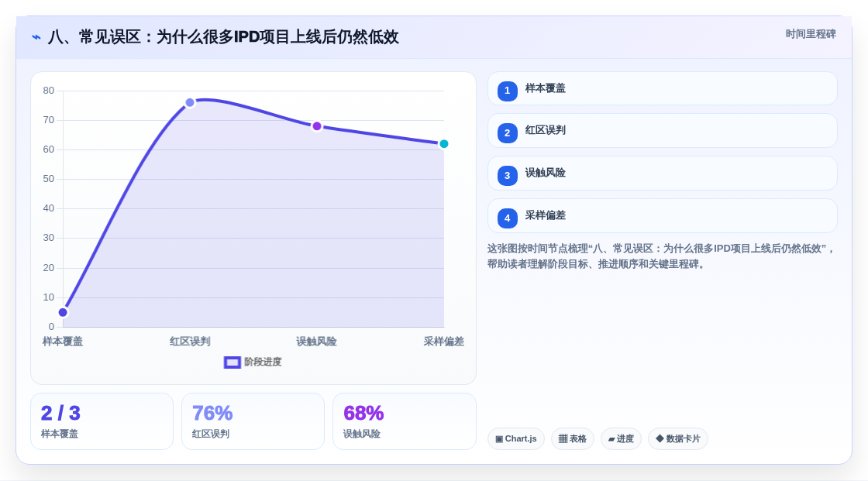
Task: Click the number 1 badge for 样本覆盖
Action: point(507,91)
